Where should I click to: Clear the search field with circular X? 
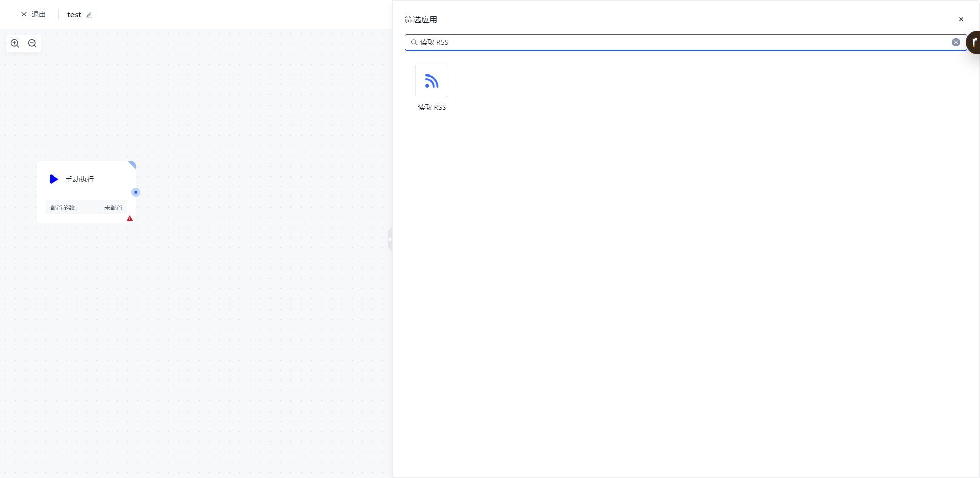[x=955, y=42]
